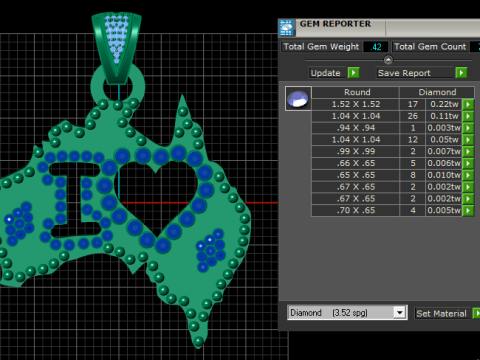Click green arrow for the 0.005tw row
480x360 pixels.
pyautogui.click(x=468, y=211)
